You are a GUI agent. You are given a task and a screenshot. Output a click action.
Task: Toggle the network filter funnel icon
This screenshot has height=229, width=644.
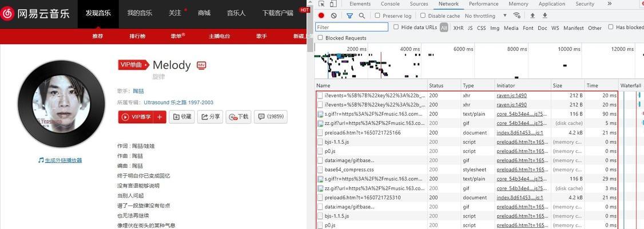(349, 15)
